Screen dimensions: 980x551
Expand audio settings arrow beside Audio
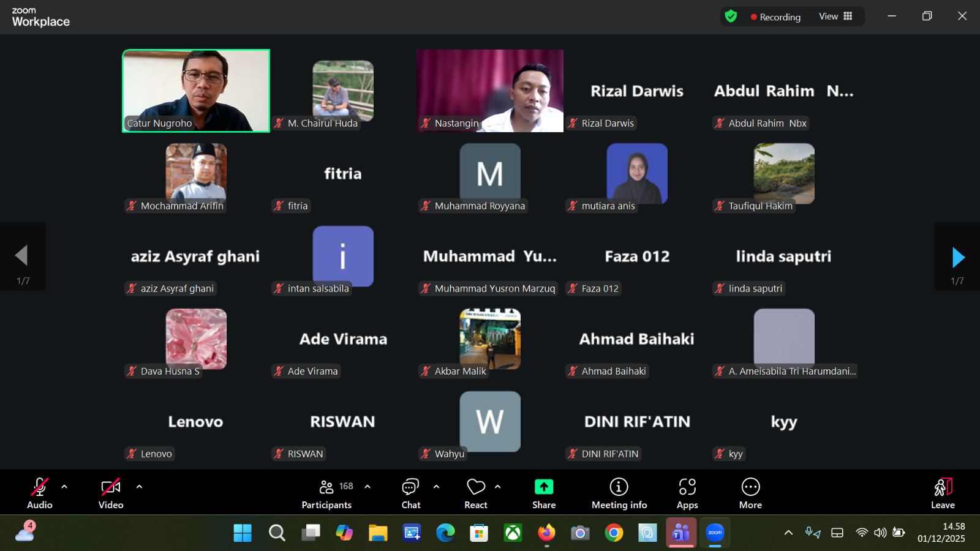pyautogui.click(x=64, y=487)
